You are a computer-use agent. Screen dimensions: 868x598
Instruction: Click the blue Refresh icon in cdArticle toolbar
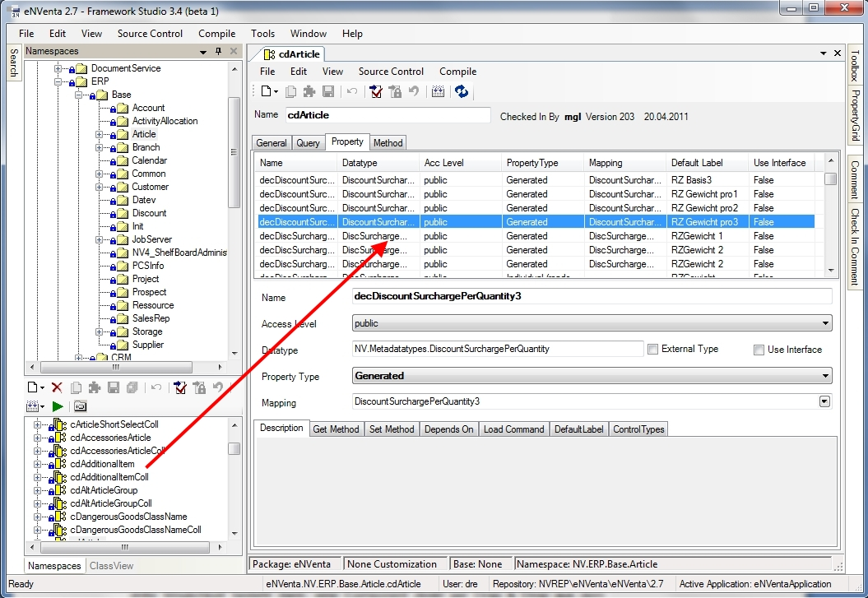[x=461, y=91]
